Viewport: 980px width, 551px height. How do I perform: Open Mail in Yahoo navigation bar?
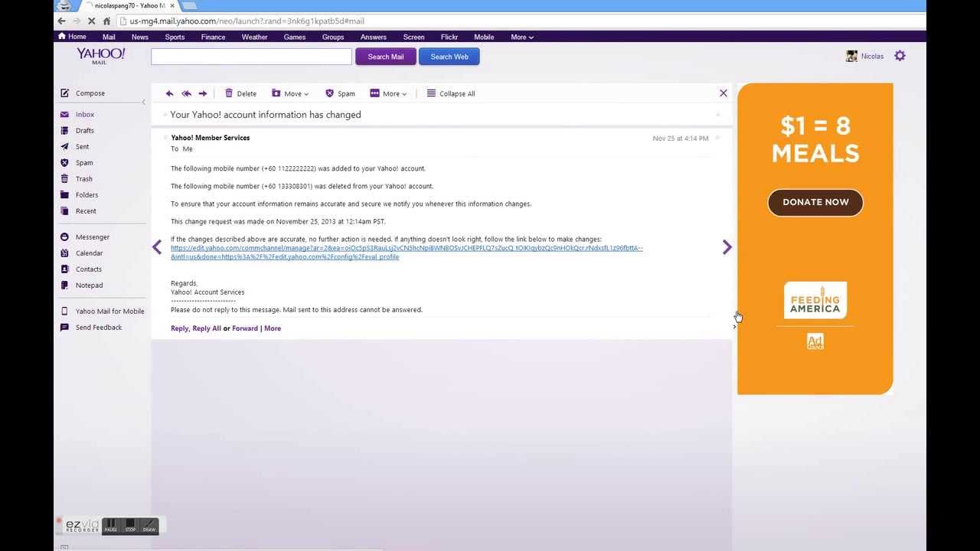tap(109, 37)
